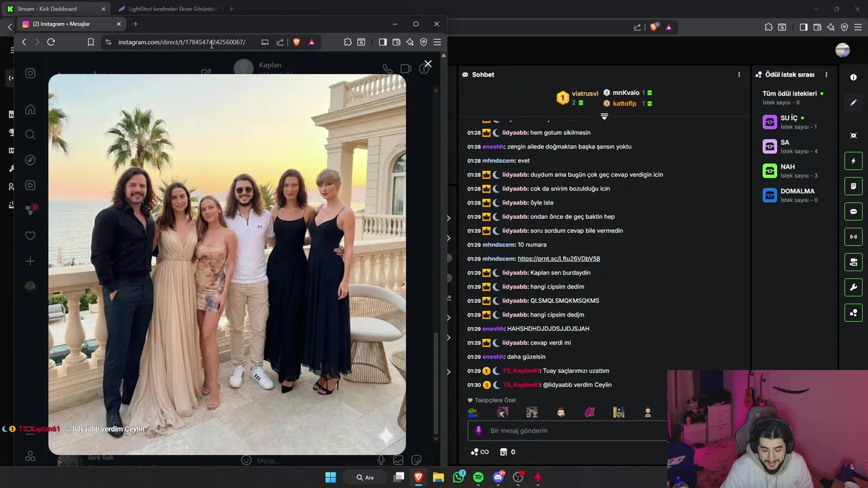This screenshot has width=868, height=488.
Task: Open Instagram Explore compass icon
Action: 30,160
